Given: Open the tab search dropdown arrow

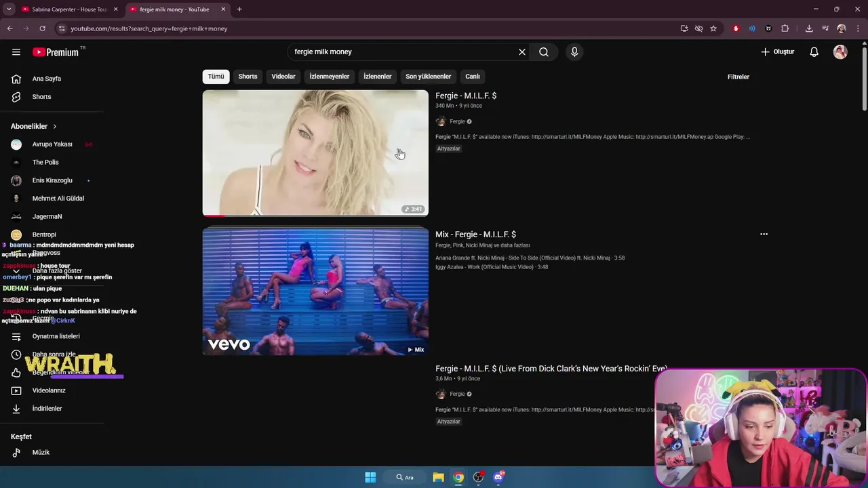Looking at the screenshot, I should [x=9, y=9].
